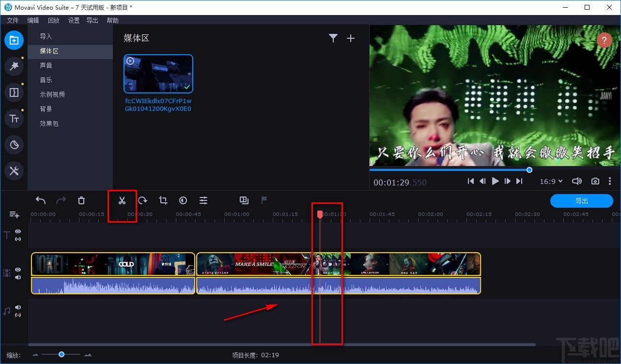Open preview more options (three dots)

610,181
